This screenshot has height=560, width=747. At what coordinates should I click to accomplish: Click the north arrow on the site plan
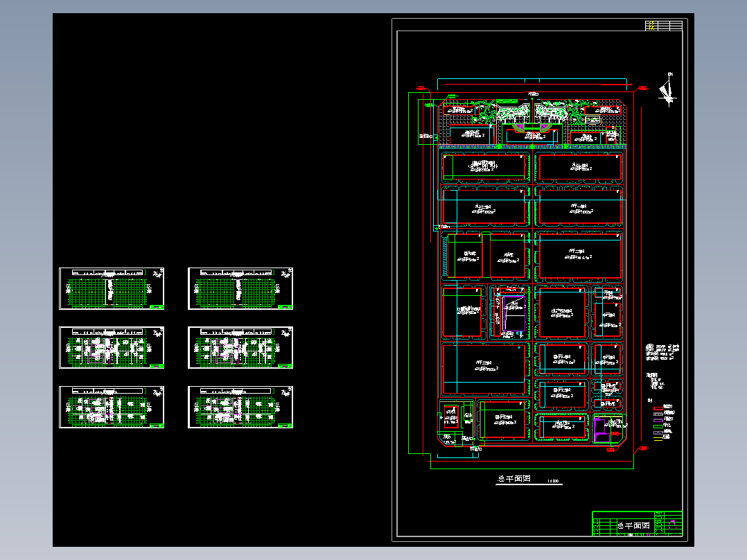click(667, 89)
